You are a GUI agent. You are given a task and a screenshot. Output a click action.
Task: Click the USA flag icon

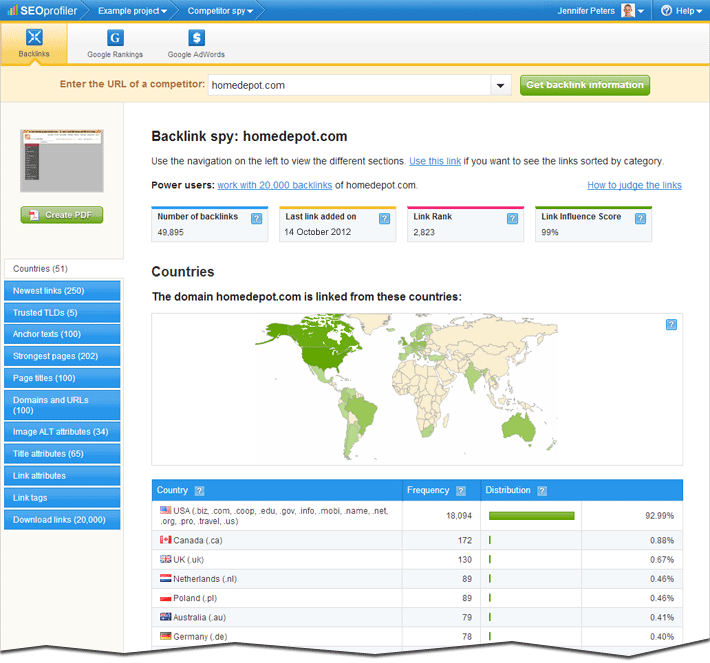point(165,510)
